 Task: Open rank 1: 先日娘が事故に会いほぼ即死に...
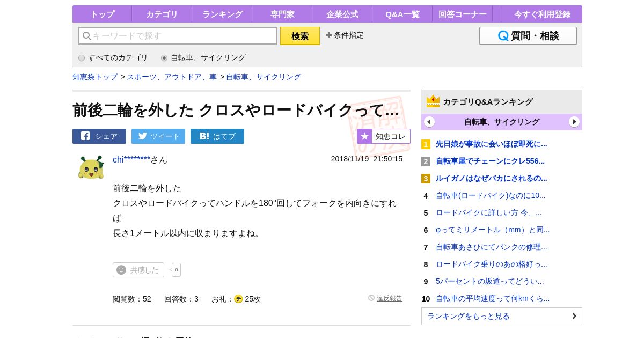tap(492, 144)
